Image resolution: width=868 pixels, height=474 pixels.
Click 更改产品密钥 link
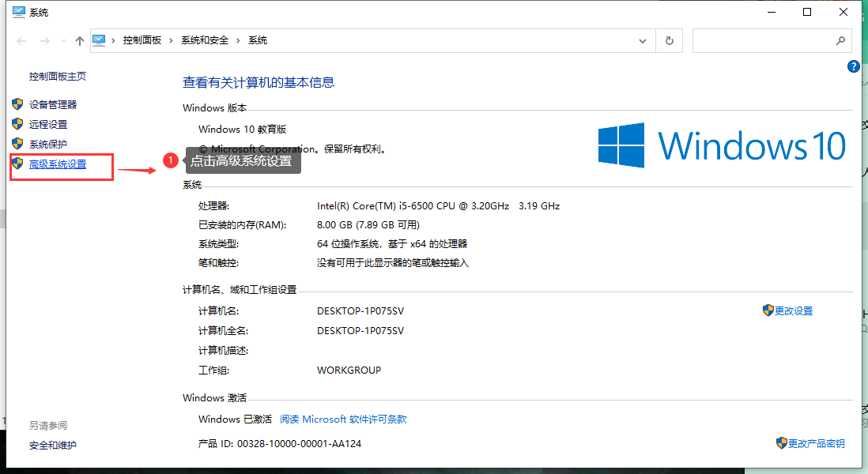click(x=817, y=443)
